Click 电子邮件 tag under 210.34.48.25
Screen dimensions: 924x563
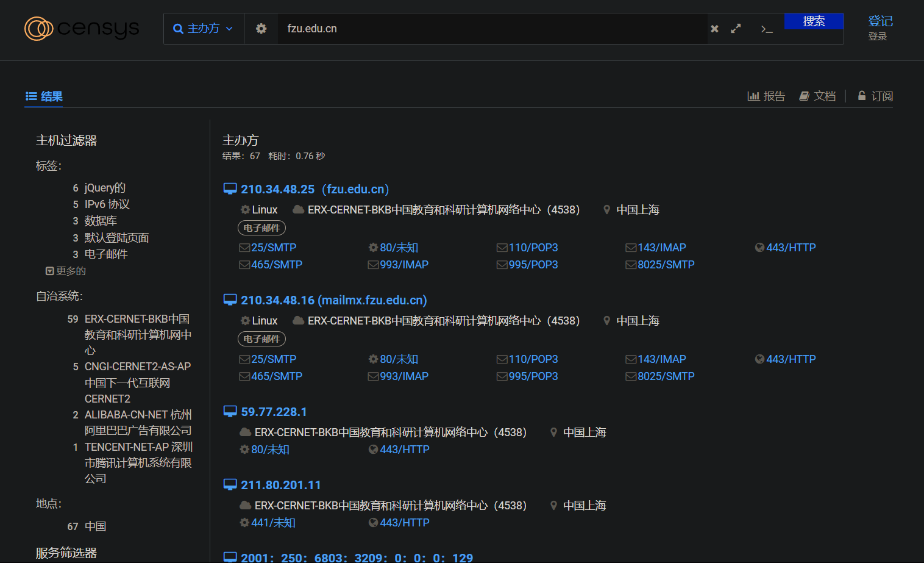[261, 228]
